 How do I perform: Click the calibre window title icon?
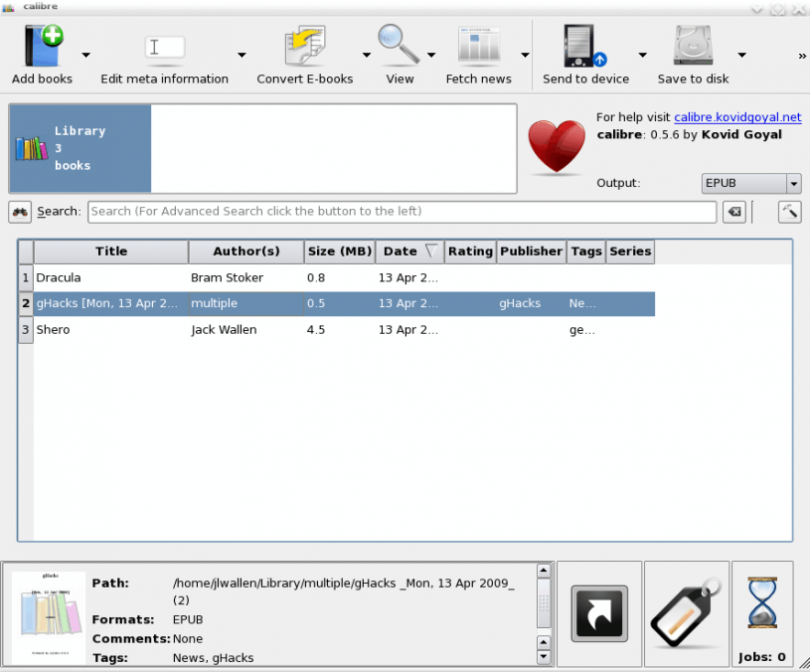pyautogui.click(x=8, y=7)
